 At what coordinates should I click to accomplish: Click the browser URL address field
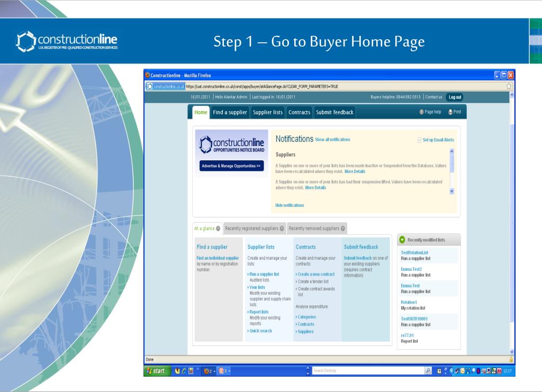[345, 86]
